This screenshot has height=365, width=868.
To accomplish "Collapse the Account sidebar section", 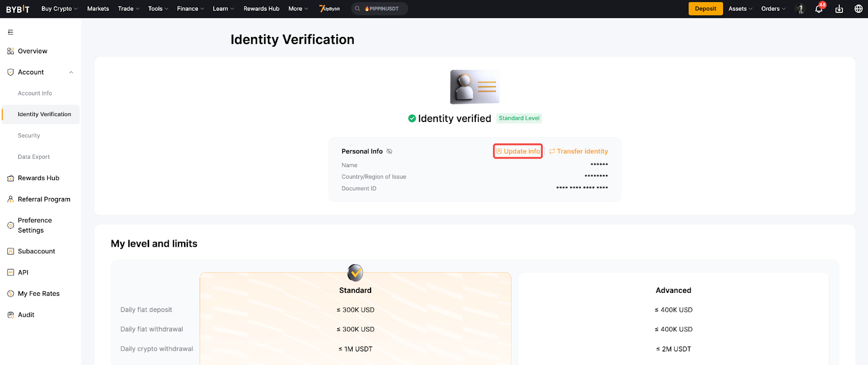I will pos(71,72).
